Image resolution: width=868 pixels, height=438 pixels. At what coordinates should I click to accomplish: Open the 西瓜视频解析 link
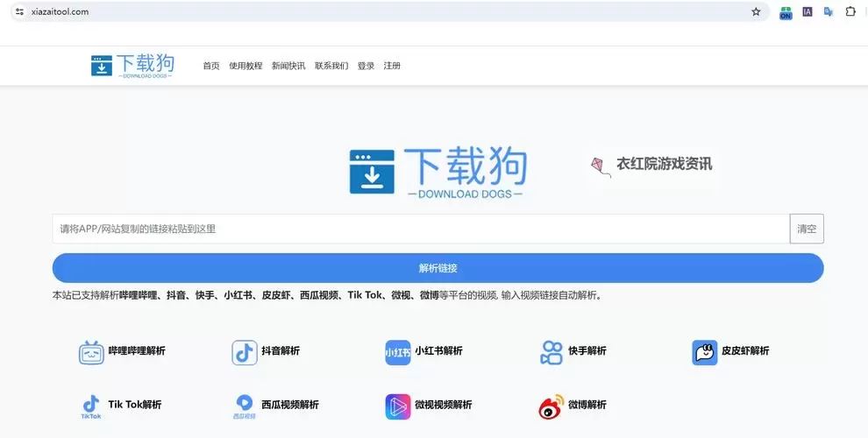pyautogui.click(x=290, y=405)
